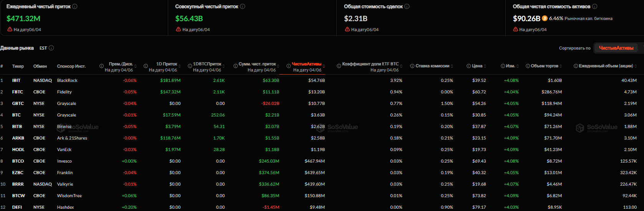The image size is (644, 211).
Task: Select the ЧистыеАктивы column header
Action: click(306, 64)
